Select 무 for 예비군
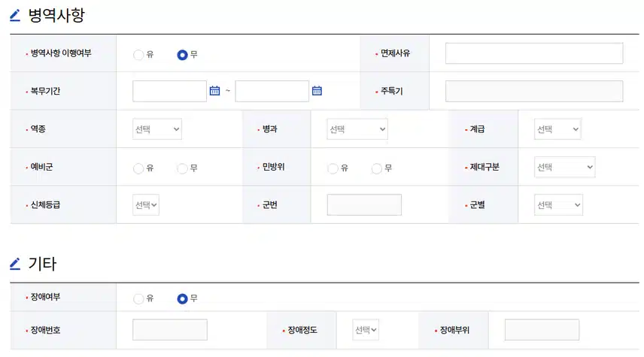The image size is (644, 357). 182,168
